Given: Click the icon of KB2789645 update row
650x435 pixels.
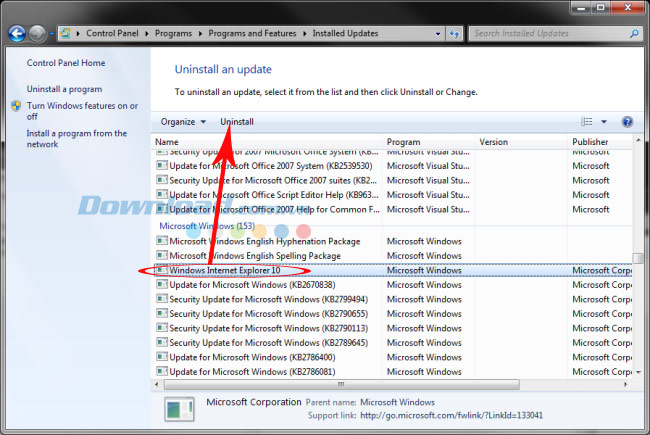Looking at the screenshot, I should click(x=162, y=343).
